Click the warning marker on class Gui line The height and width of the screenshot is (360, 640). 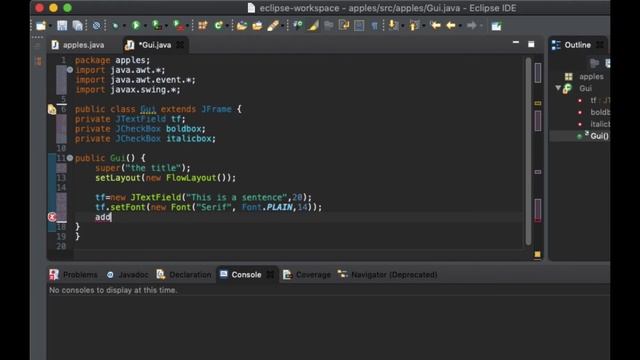pyautogui.click(x=52, y=109)
